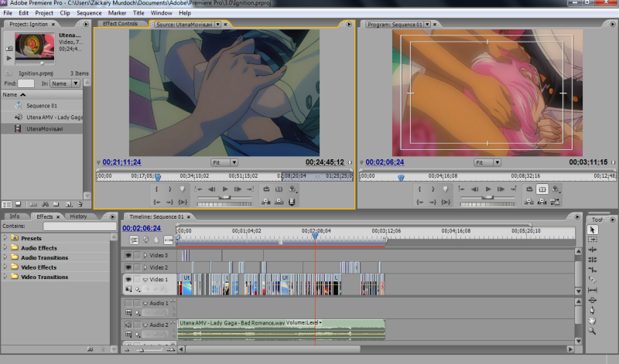The image size is (619, 364).
Task: Click the Program monitor jog wheel
Action: [x=487, y=204]
